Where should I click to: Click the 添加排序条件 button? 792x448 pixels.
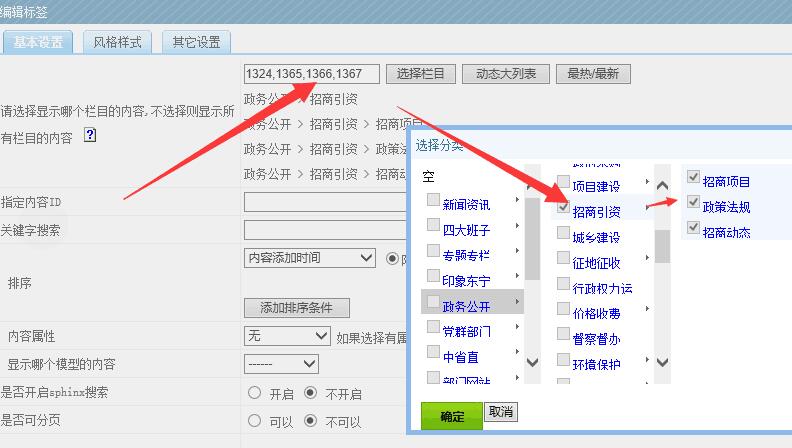(296, 308)
